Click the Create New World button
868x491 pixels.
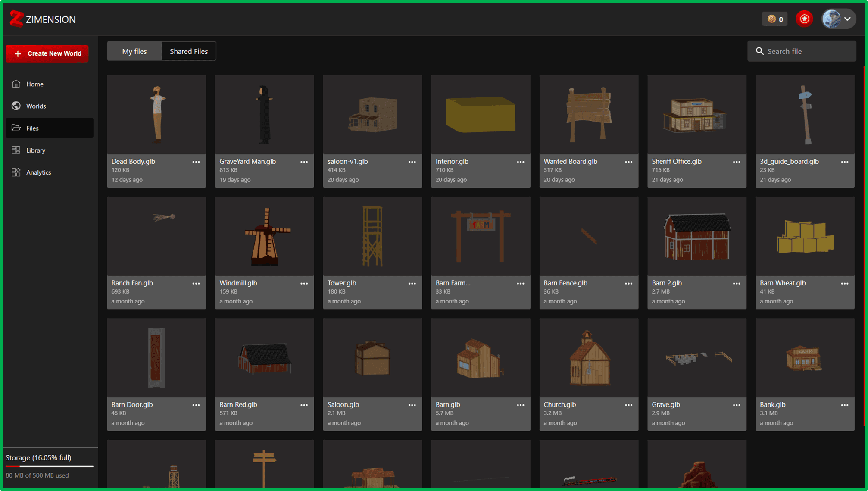(47, 53)
